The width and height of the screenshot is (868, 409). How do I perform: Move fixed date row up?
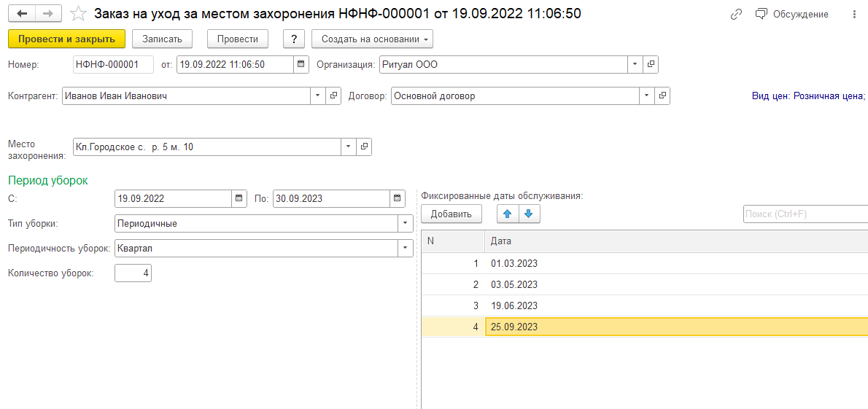(507, 214)
